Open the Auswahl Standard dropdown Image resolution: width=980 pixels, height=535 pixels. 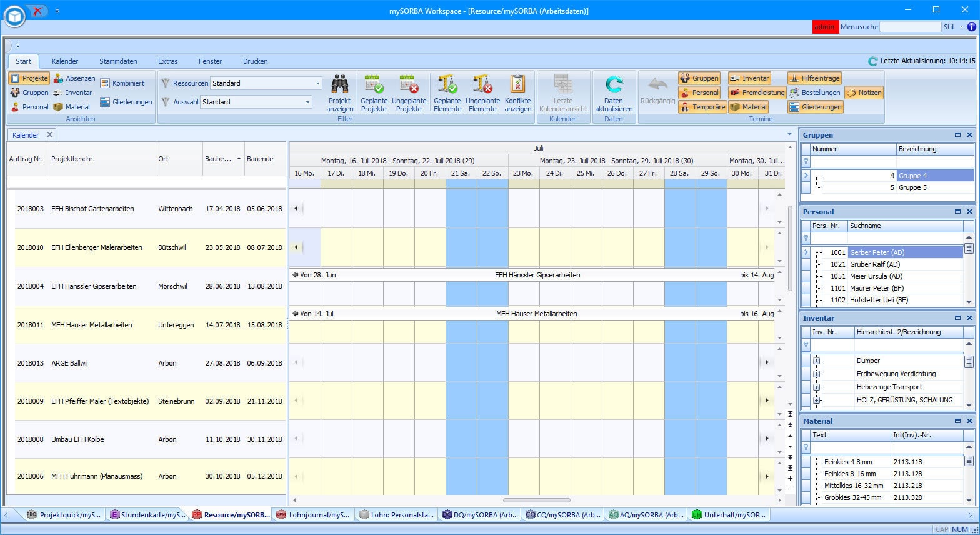(x=307, y=102)
